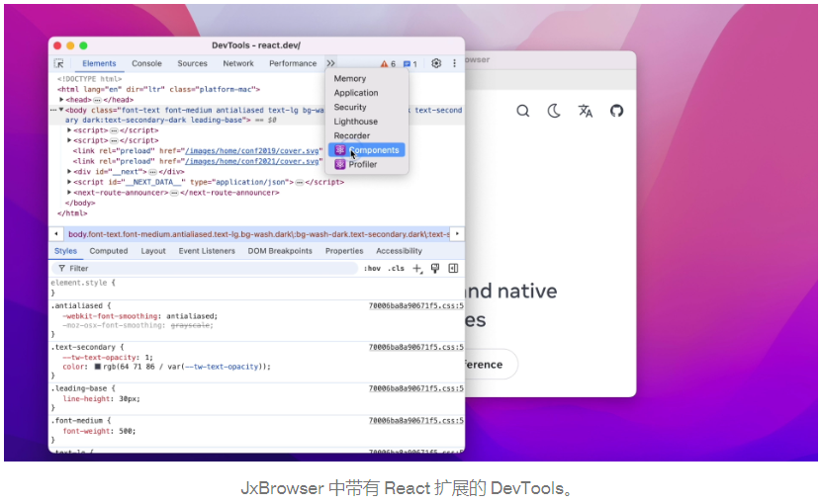
Task: Select Application from the overflow menu
Action: click(367, 93)
